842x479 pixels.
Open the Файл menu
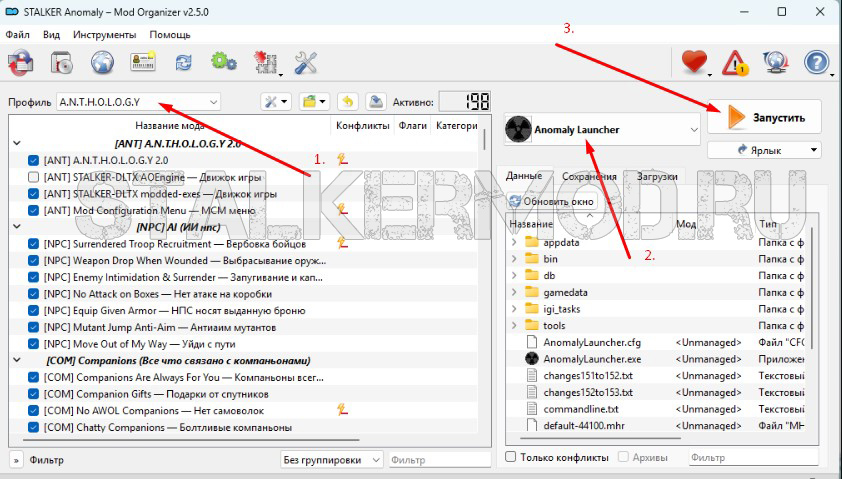(18, 34)
